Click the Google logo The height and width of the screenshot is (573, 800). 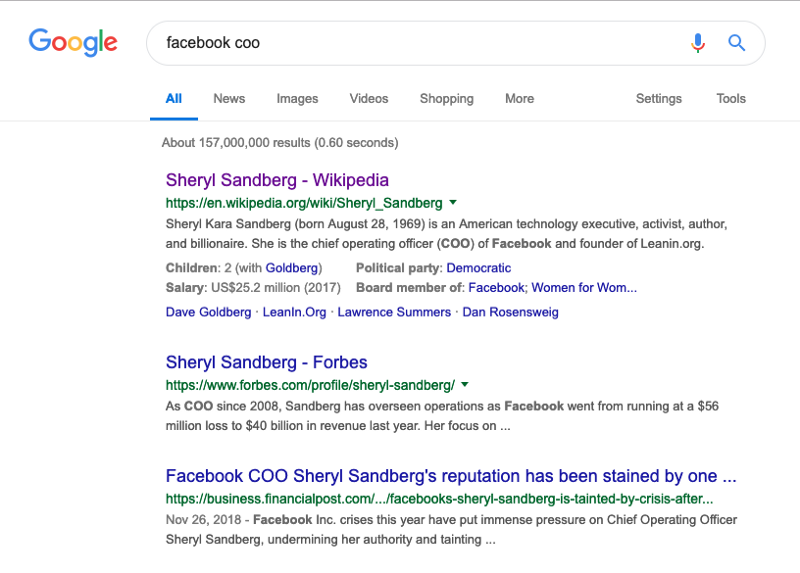tap(73, 43)
